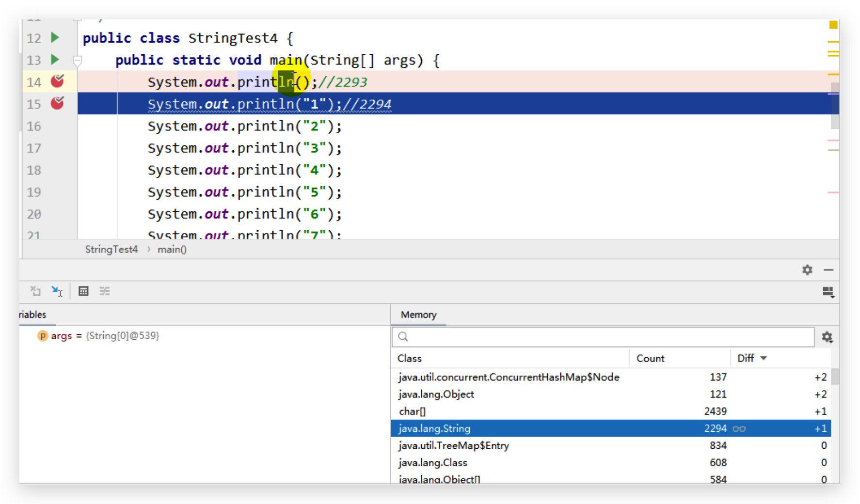Open the debug tool window settings gear
The width and height of the screenshot is (860, 504).
click(x=807, y=270)
